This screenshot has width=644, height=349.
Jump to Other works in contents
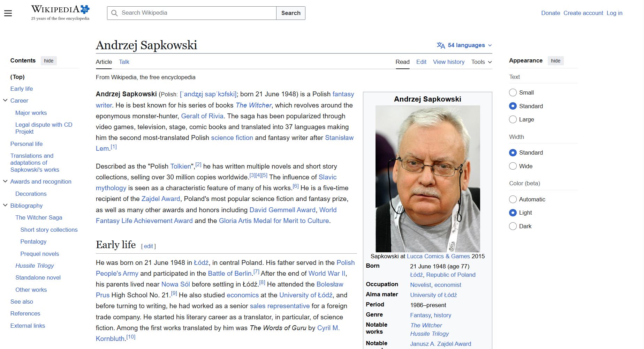tap(31, 290)
